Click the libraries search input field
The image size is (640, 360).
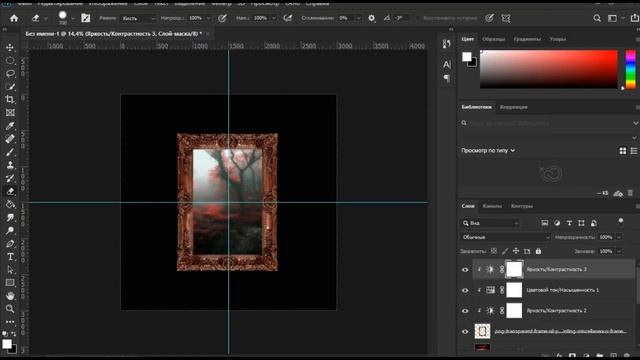click(548, 123)
